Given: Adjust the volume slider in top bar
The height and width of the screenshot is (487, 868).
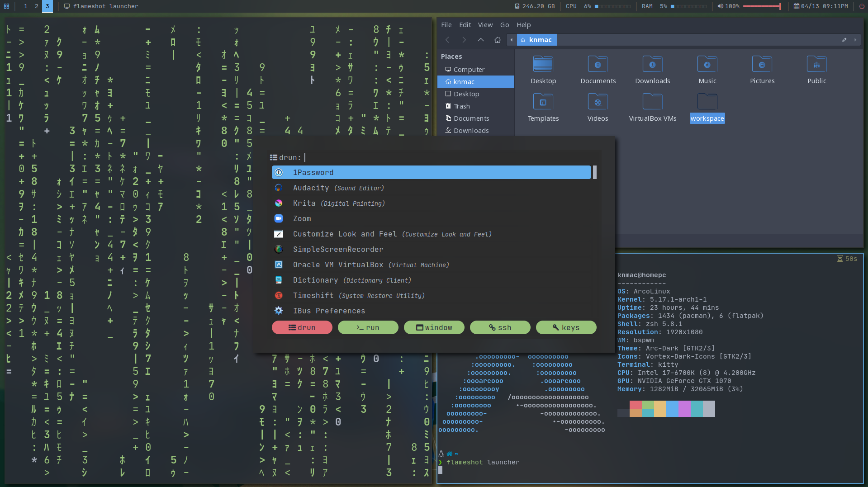Looking at the screenshot, I should pyautogui.click(x=762, y=6).
